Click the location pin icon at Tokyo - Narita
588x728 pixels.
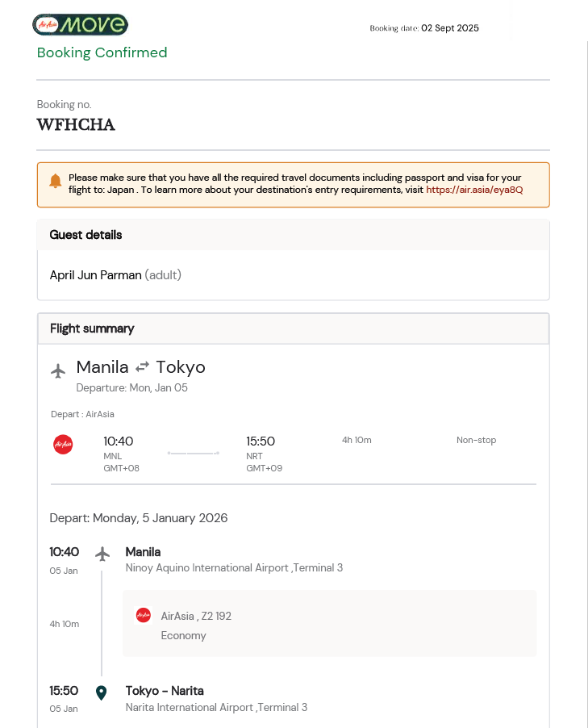coord(102,692)
